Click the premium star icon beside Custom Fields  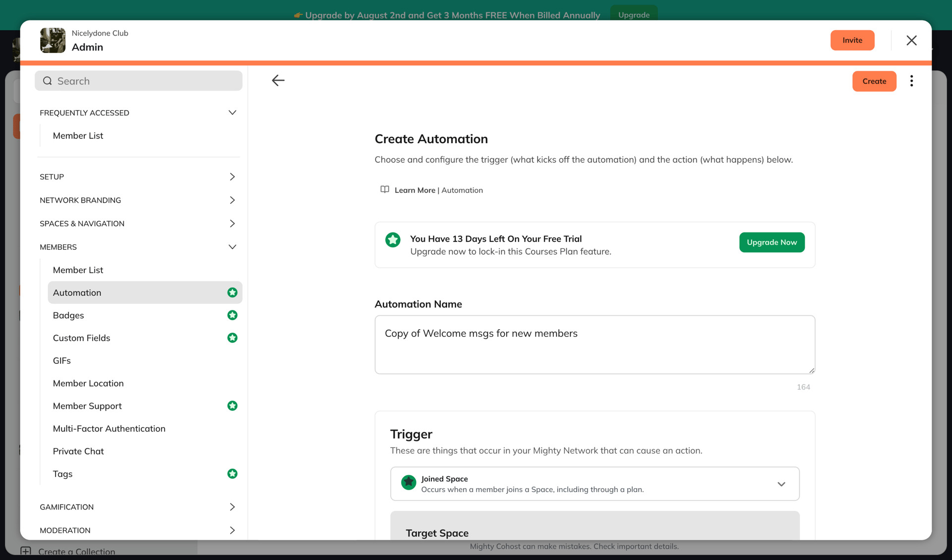(x=233, y=338)
